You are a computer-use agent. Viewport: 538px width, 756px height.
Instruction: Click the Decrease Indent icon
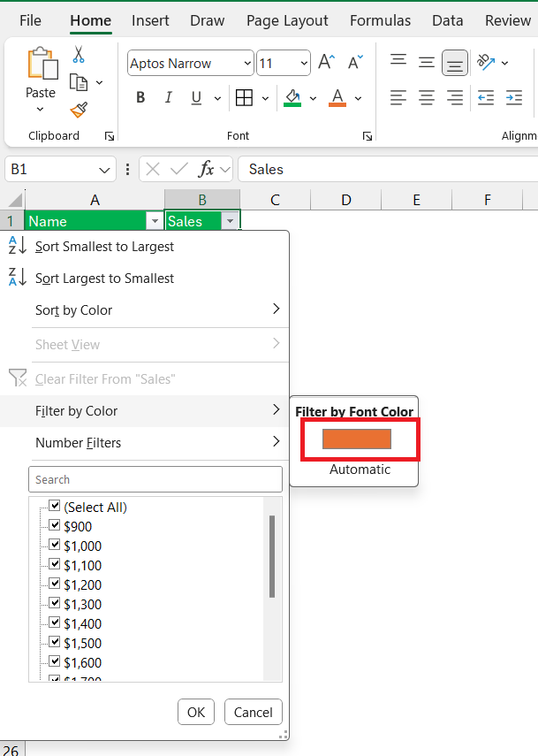tap(486, 98)
